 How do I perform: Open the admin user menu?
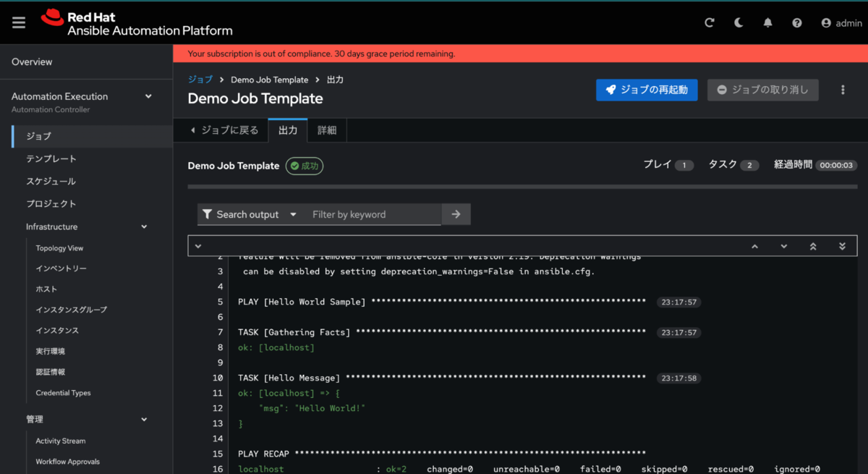(841, 23)
